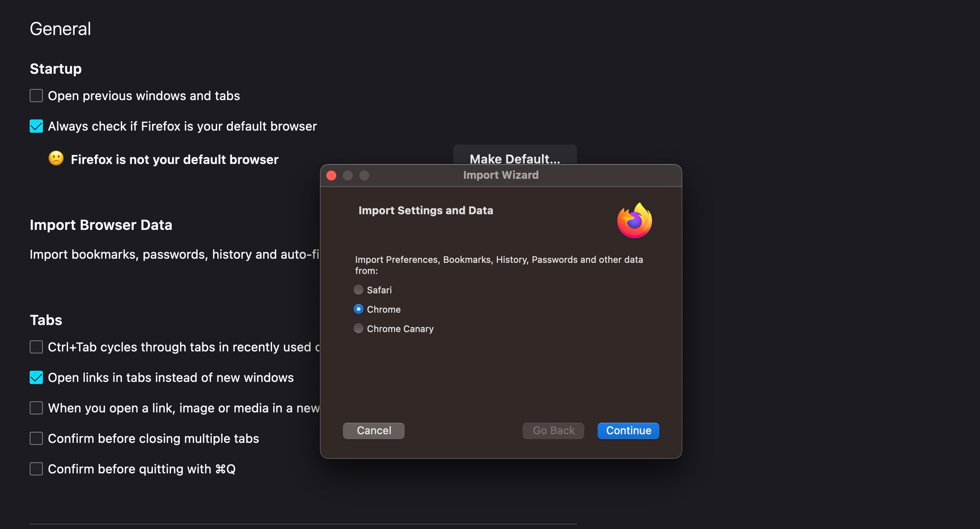
Task: Enable Ctrl+Tab cycles through tabs option
Action: (36, 346)
